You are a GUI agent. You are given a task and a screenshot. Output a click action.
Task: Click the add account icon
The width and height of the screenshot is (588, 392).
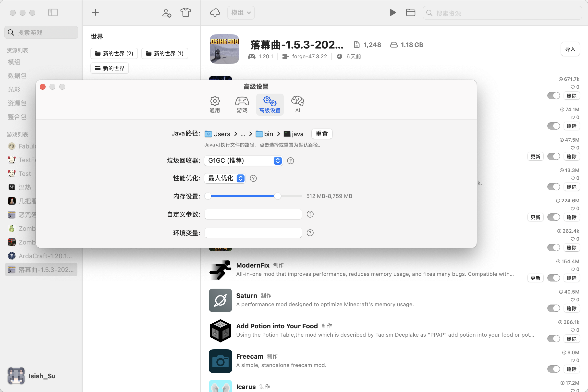166,13
